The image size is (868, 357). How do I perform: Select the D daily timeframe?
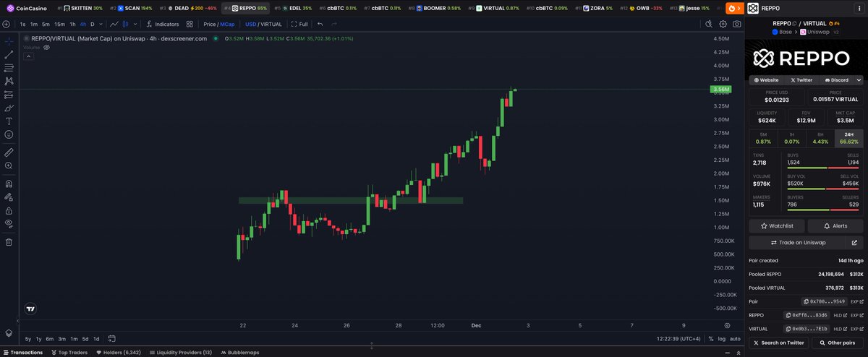pos(92,24)
